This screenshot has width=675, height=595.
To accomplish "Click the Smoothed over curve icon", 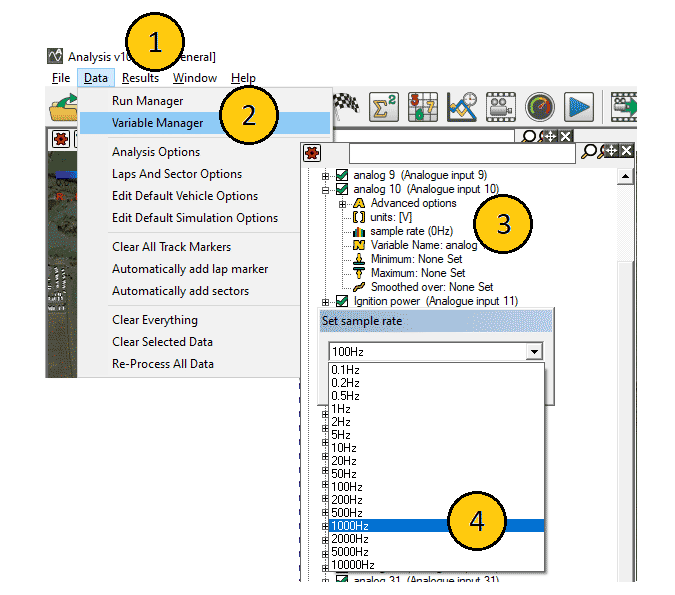I will point(359,287).
